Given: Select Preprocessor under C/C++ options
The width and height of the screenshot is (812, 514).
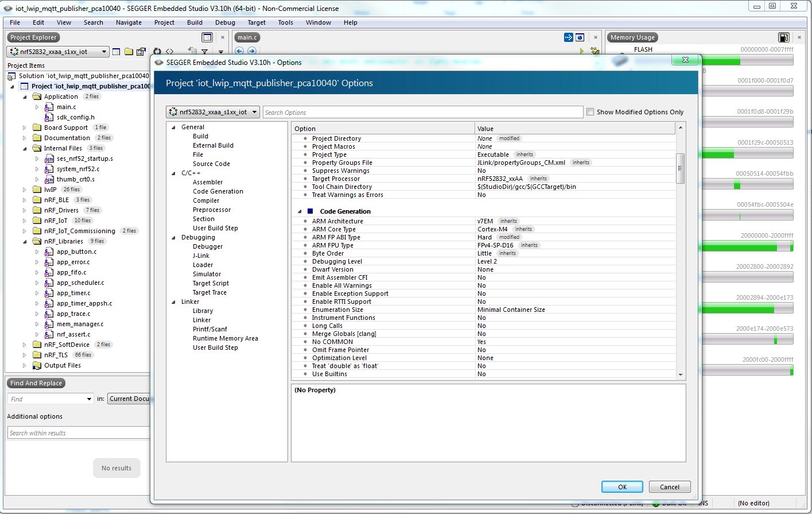Looking at the screenshot, I should pyautogui.click(x=212, y=210).
